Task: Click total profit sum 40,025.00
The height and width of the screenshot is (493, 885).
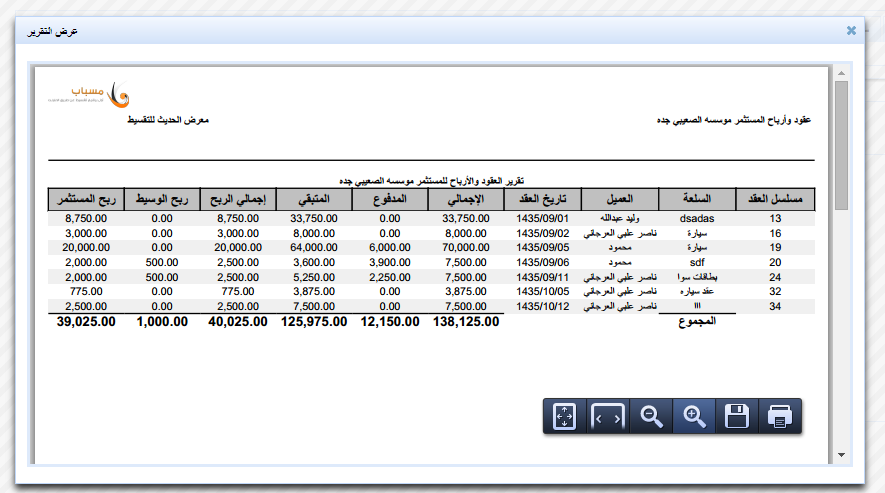Action: [x=238, y=322]
